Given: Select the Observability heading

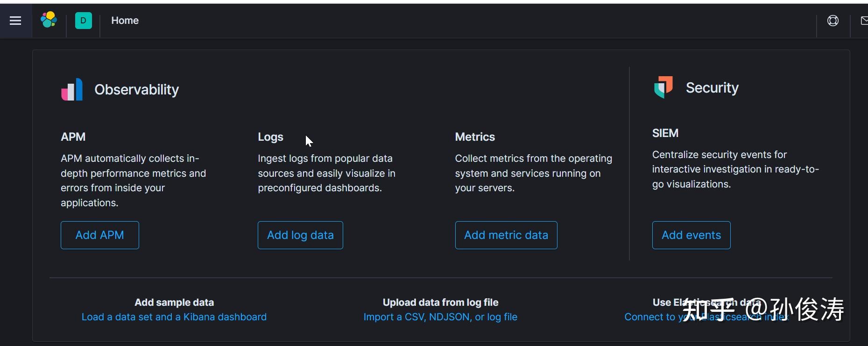Looking at the screenshot, I should point(136,90).
